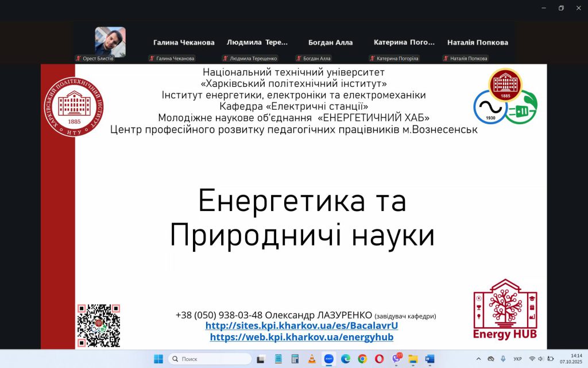The width and height of the screenshot is (588, 368).
Task: Open Viber with unread notifications badge
Action: 396,359
